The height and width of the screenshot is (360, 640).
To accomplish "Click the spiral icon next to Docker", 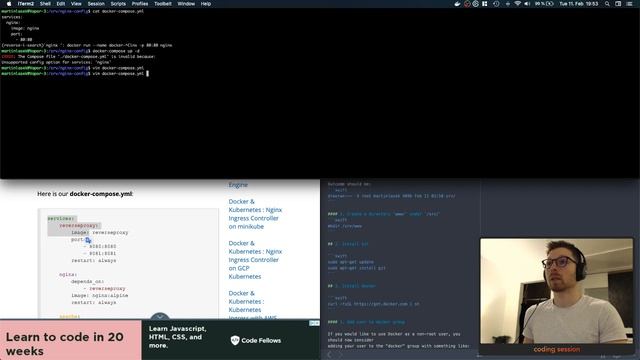I will [x=476, y=4].
